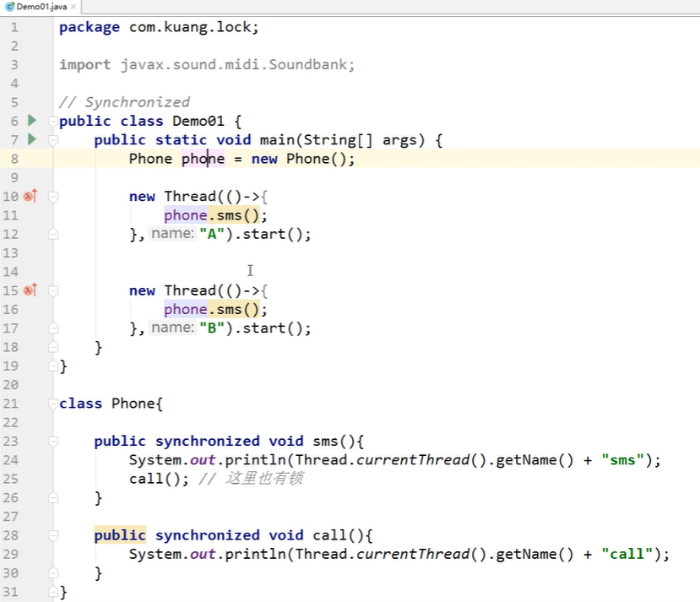
Task: Click the 'name:' parameter hint on line 12
Action: tap(172, 233)
